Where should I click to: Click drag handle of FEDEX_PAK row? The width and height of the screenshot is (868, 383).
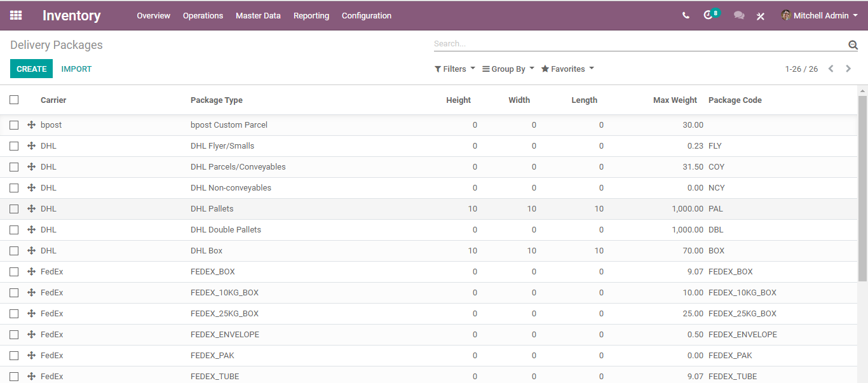tap(31, 356)
